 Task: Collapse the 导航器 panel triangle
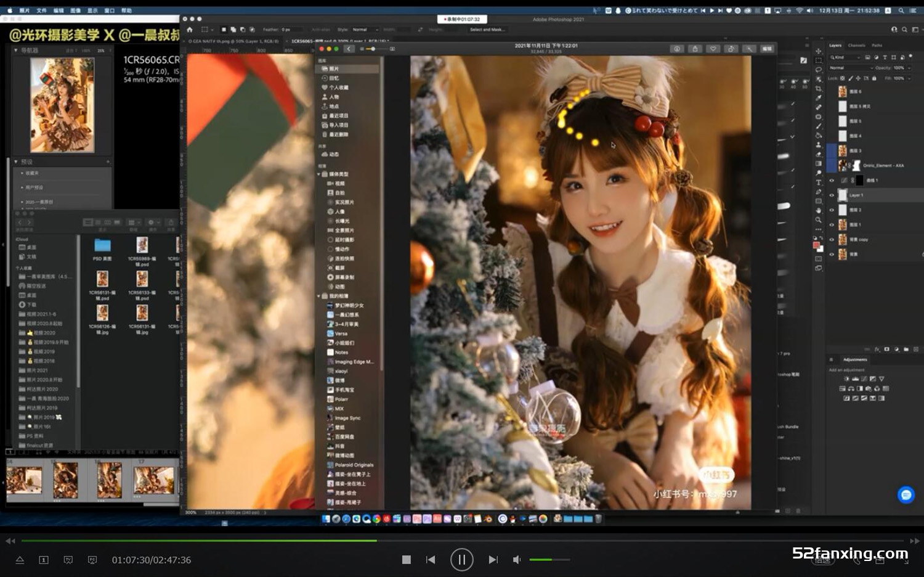coord(16,50)
